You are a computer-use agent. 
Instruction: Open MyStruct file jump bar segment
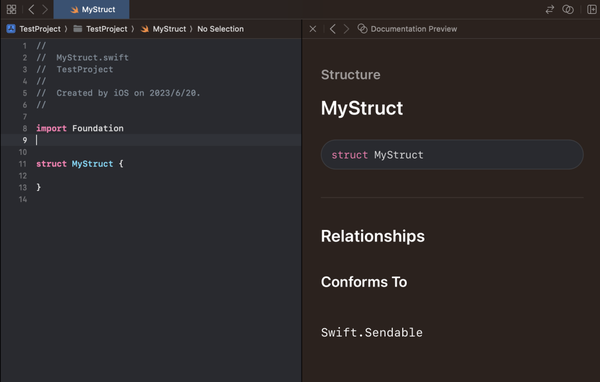coord(163,29)
